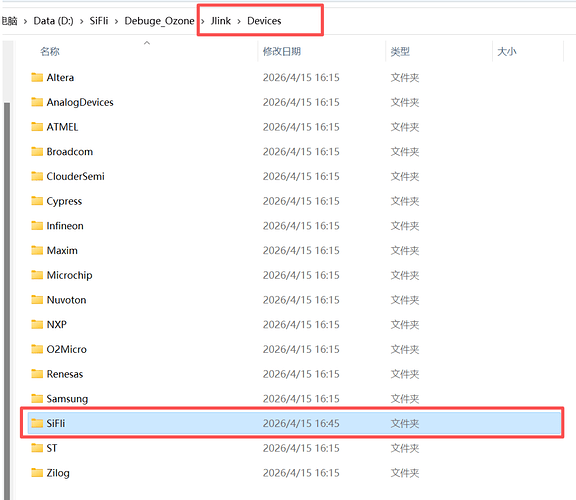
Task: Select the ST folder icon
Action: tap(37, 448)
